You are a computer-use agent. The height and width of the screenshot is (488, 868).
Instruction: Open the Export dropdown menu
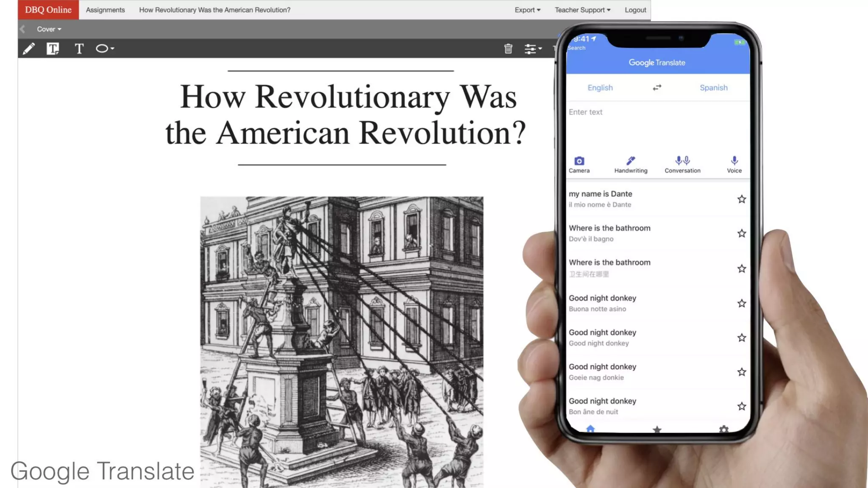click(527, 10)
